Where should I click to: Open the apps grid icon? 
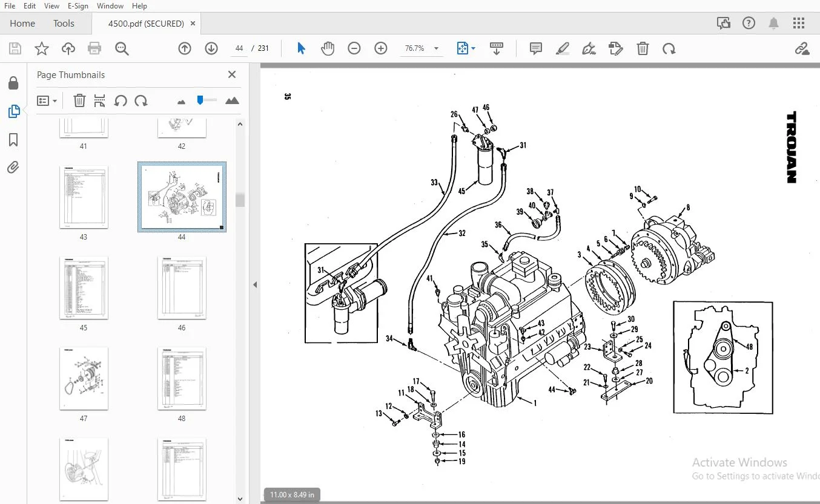tap(799, 24)
